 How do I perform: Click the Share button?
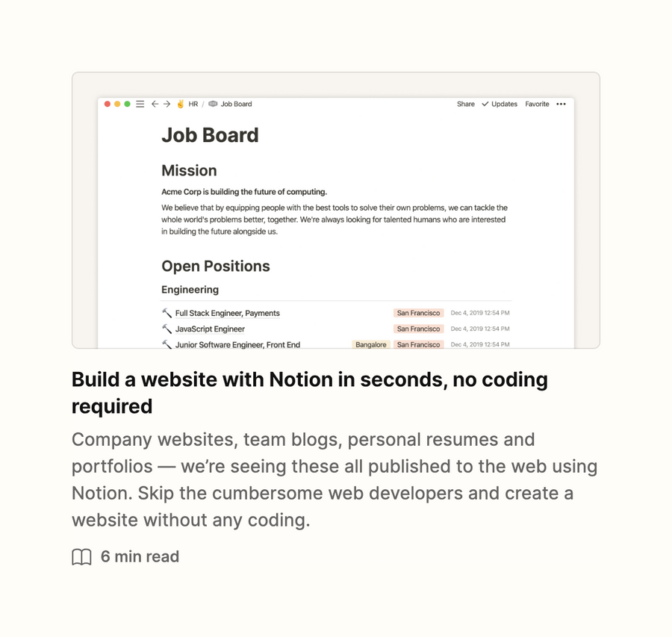click(x=465, y=104)
